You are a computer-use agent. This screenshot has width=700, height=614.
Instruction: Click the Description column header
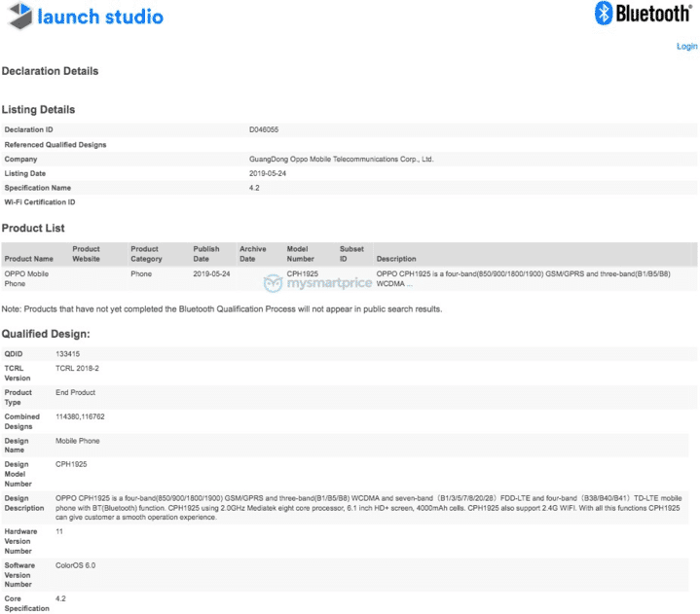click(x=396, y=259)
